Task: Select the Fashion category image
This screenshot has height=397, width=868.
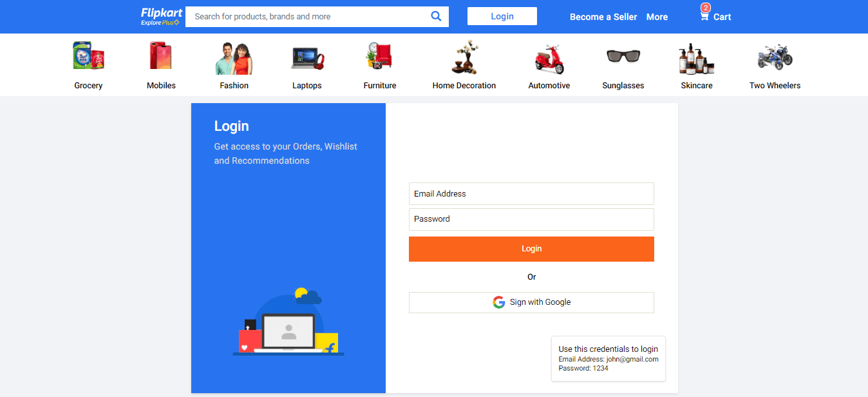Action: tap(234, 58)
